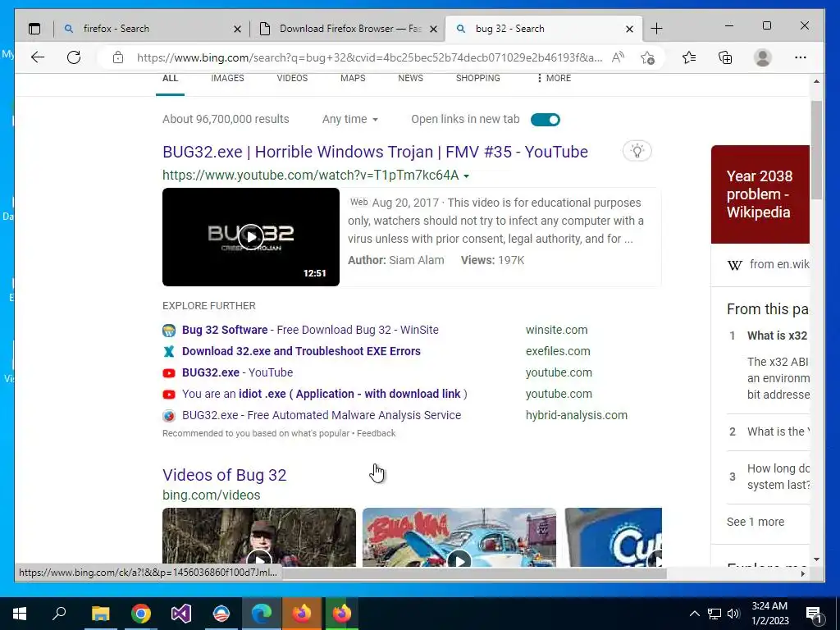
Task: Open the Favorites list icon
Action: (689, 57)
